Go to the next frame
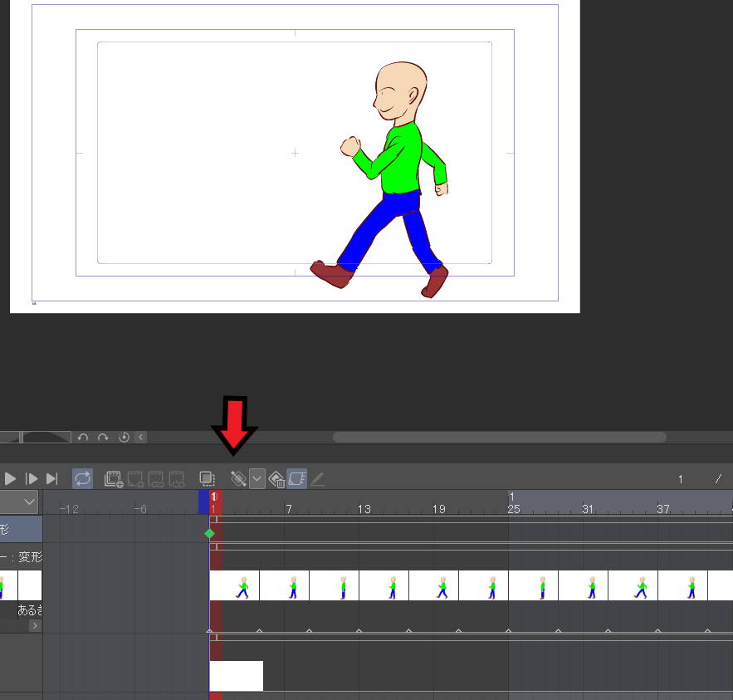 click(32, 478)
